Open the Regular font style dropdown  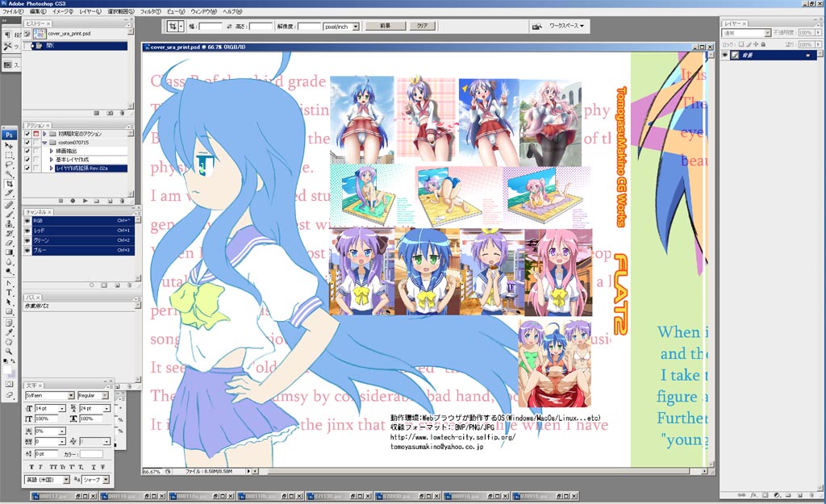click(105, 395)
